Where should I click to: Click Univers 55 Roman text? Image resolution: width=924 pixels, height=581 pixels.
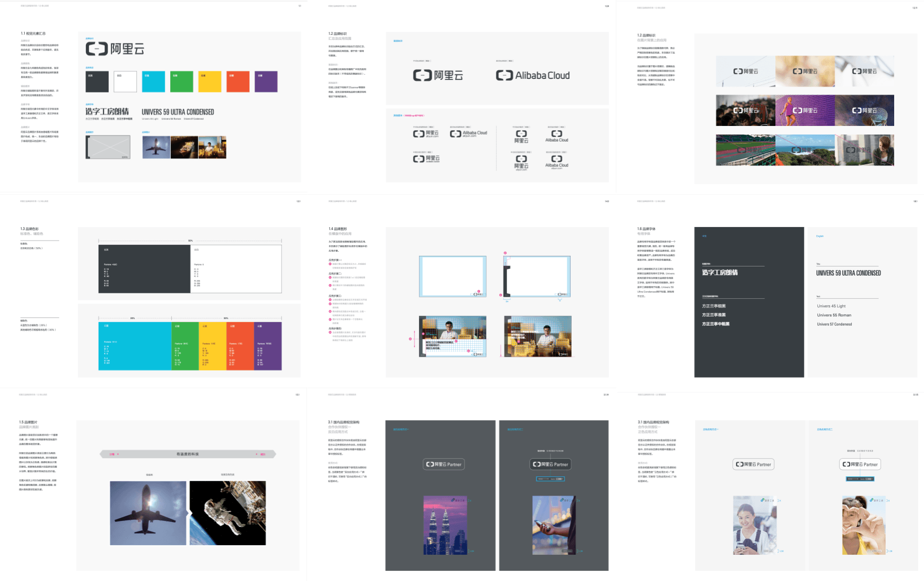coord(835,315)
